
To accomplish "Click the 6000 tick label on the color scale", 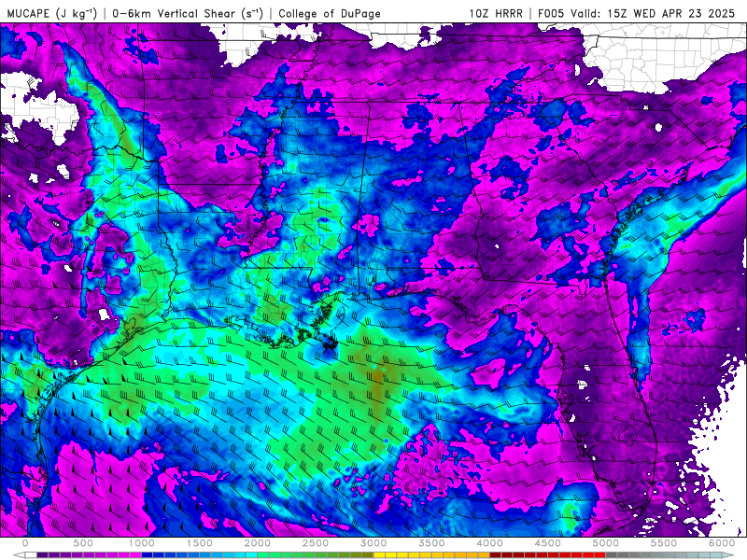I will (x=722, y=543).
